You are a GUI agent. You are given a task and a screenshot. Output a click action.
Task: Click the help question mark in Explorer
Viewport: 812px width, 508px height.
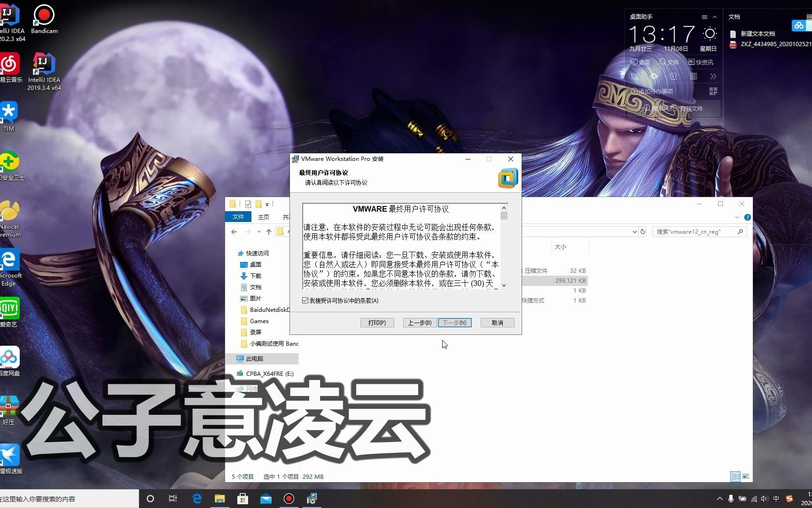[x=747, y=217]
